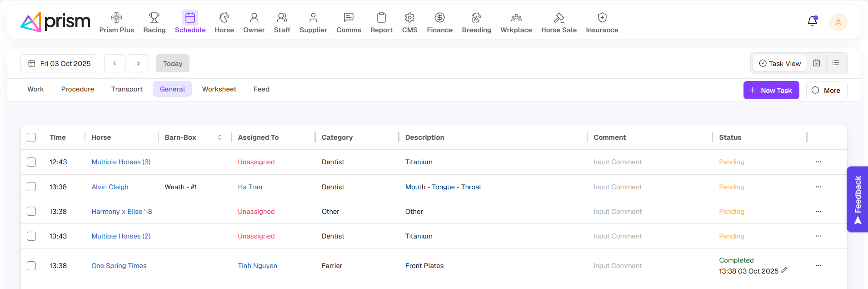Enter comment for the 12:43 Titanium task
Image resolution: width=868 pixels, height=289 pixels.
pos(617,162)
